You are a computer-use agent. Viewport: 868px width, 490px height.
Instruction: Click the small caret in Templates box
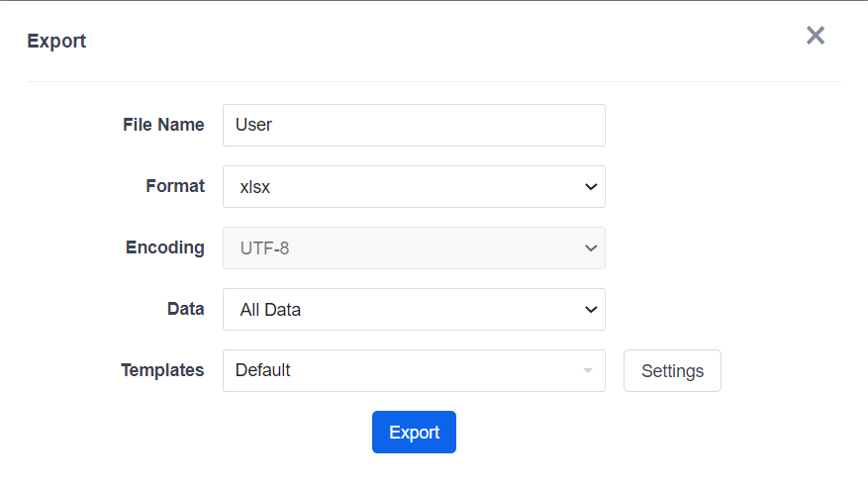coord(588,371)
